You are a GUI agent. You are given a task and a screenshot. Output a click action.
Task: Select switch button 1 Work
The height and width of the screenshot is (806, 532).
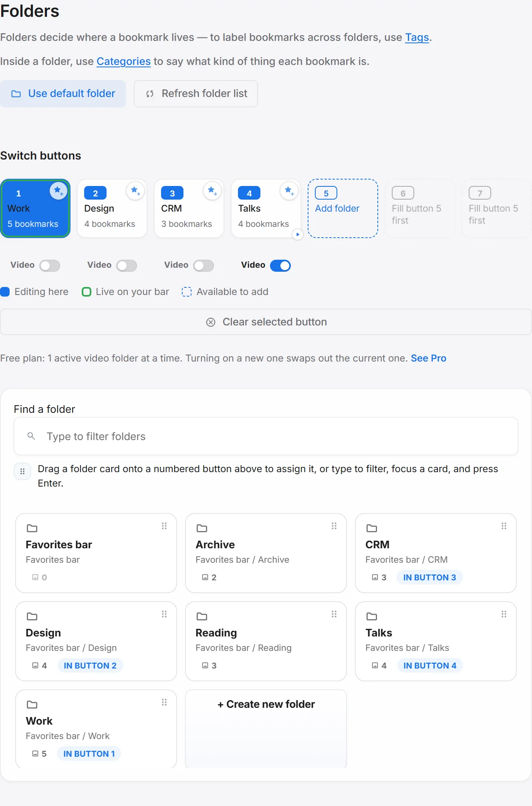[x=35, y=208]
